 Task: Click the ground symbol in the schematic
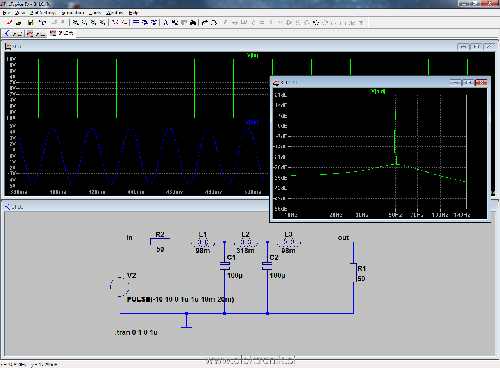(186, 321)
